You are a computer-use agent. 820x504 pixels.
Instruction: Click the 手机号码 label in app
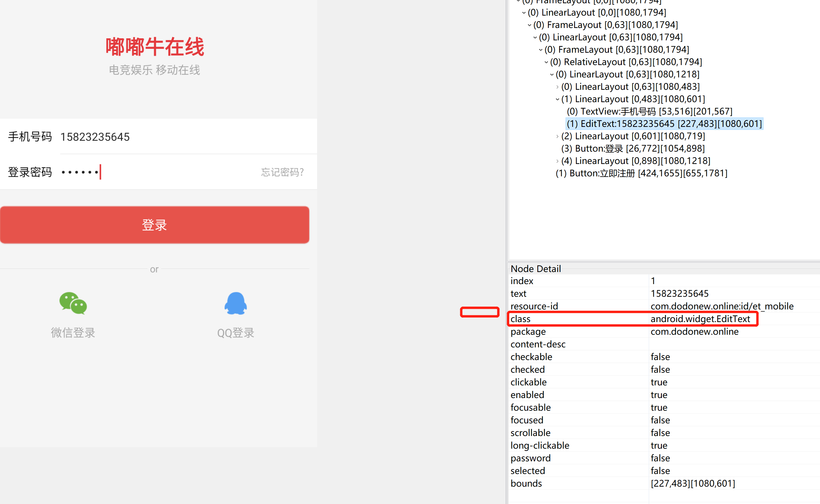30,137
